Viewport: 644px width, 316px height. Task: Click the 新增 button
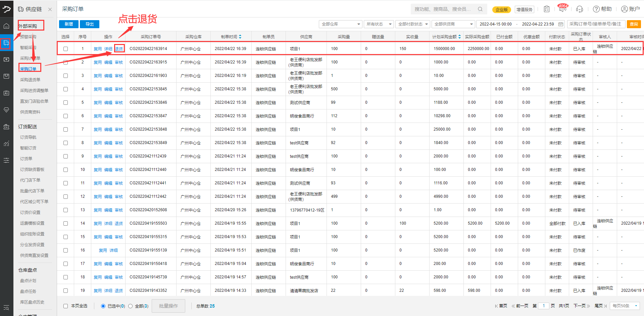pos(69,24)
